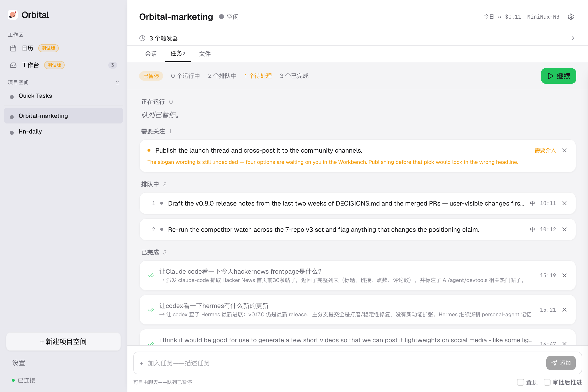Screen dimensions: 588x392
Task: Click the MiniMax-M3 model label
Action: [543, 17]
